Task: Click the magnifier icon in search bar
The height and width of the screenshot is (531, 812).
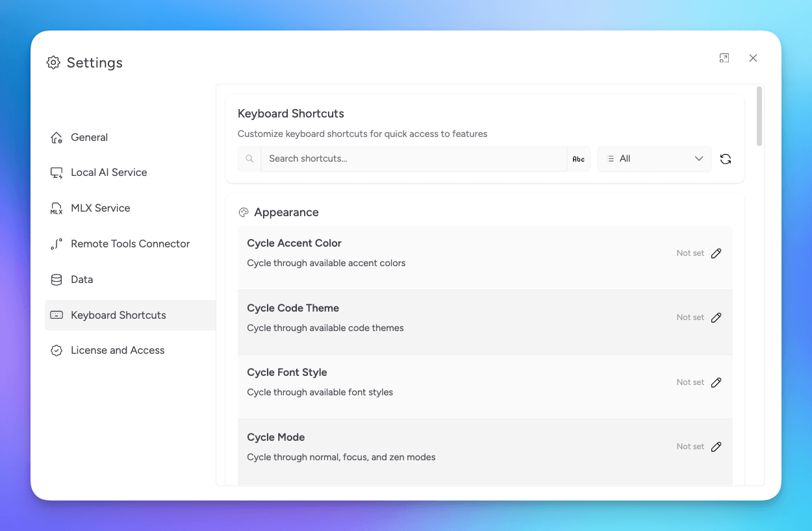Action: click(x=249, y=158)
